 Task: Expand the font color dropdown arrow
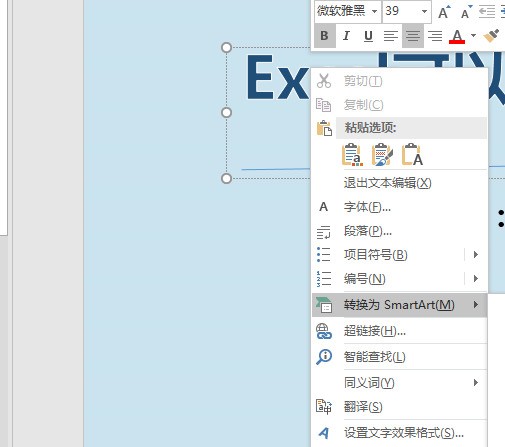coord(473,35)
